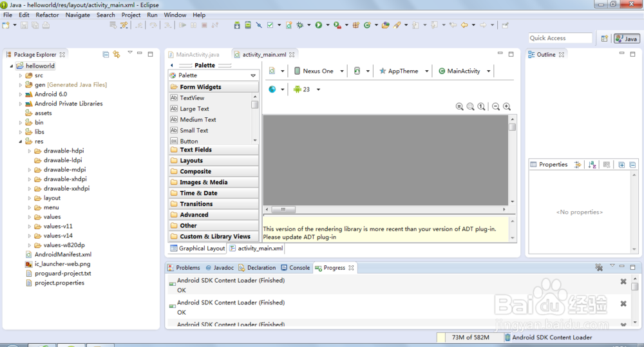644x347 pixels.
Task: Select the project.properties file
Action: point(59,283)
